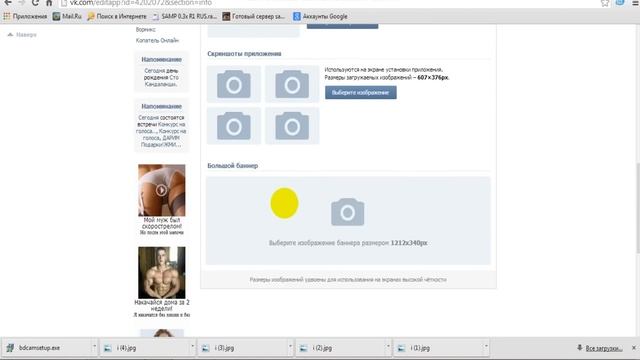Image resolution: width=640 pixels, height=360 pixels.
Task: Open the birthday Напоминание reminder heading
Action: click(162, 60)
